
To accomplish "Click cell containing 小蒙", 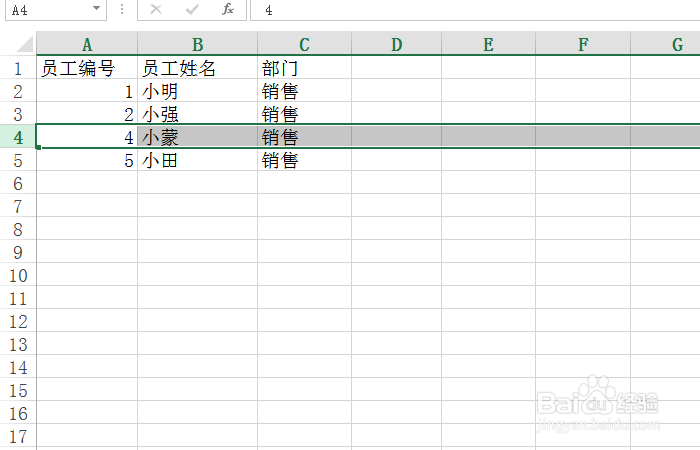I will click(x=197, y=137).
